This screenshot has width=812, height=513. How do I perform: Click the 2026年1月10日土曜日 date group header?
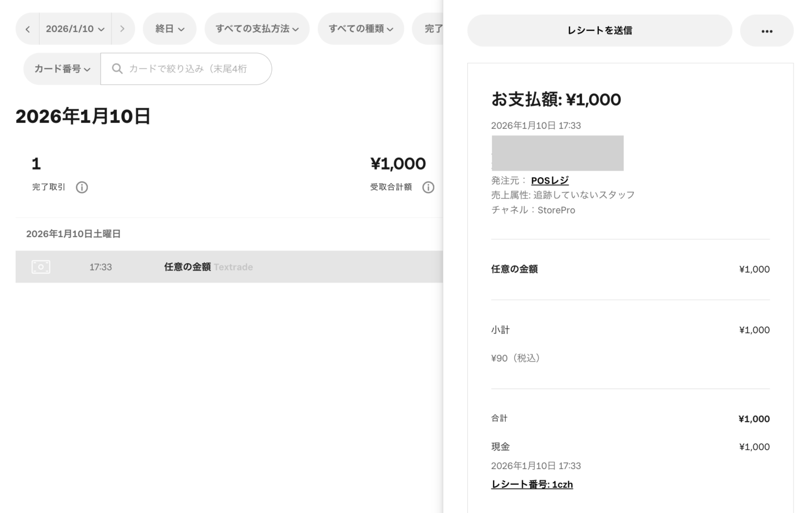(73, 233)
